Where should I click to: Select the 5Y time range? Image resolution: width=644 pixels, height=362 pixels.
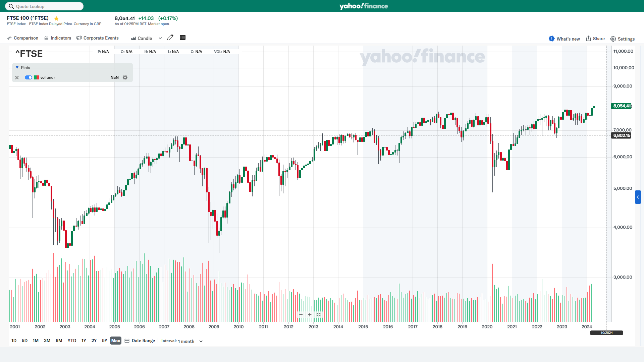pos(105,341)
